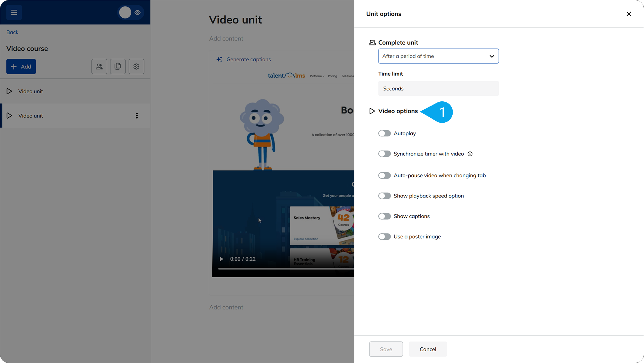Click the Generate captions sparkle icon
Viewport: 644px width, 363px height.
point(219,59)
